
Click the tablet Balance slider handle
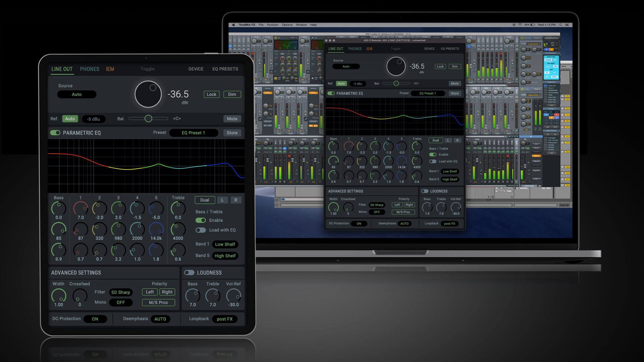pos(148,118)
